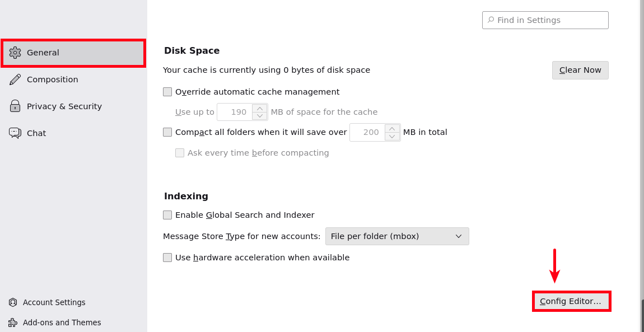Open the Composition settings tab

tap(52, 80)
